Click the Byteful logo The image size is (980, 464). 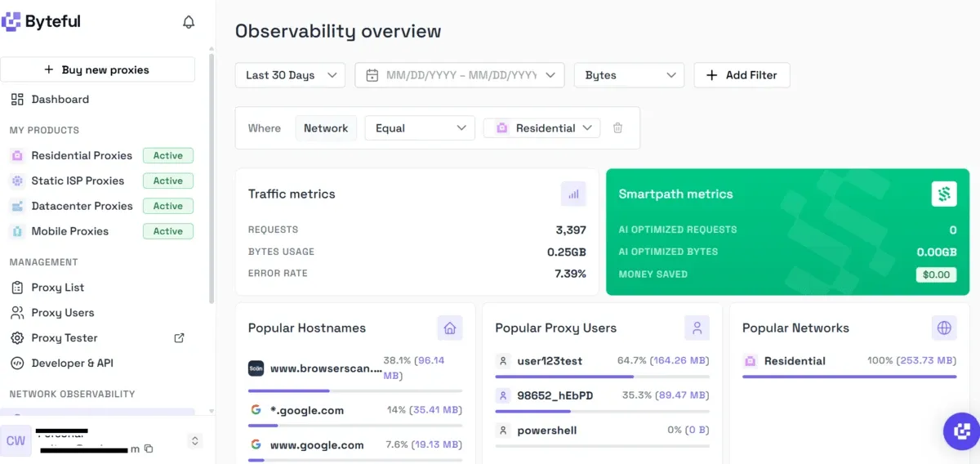[41, 22]
